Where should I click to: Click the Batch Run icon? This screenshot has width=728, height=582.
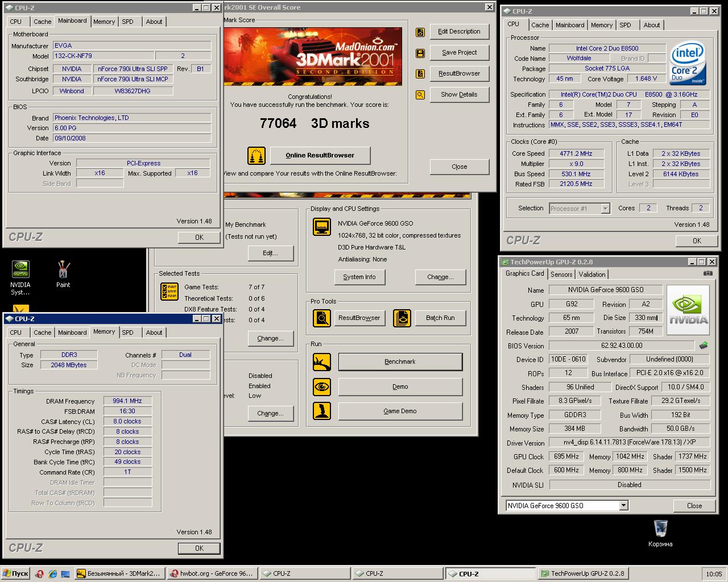[x=402, y=318]
